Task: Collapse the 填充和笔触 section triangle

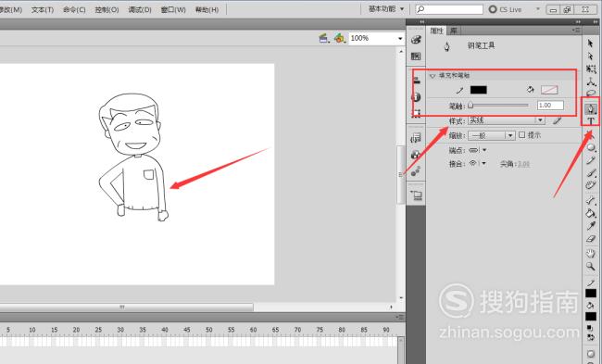Action: pos(433,76)
